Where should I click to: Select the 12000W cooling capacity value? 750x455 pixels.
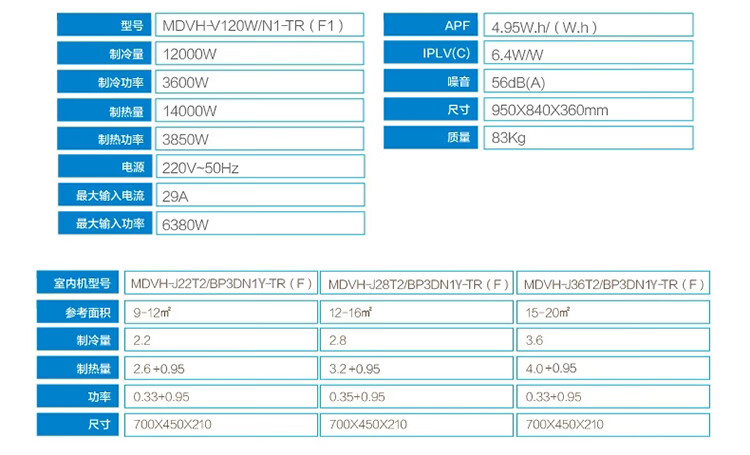259,53
